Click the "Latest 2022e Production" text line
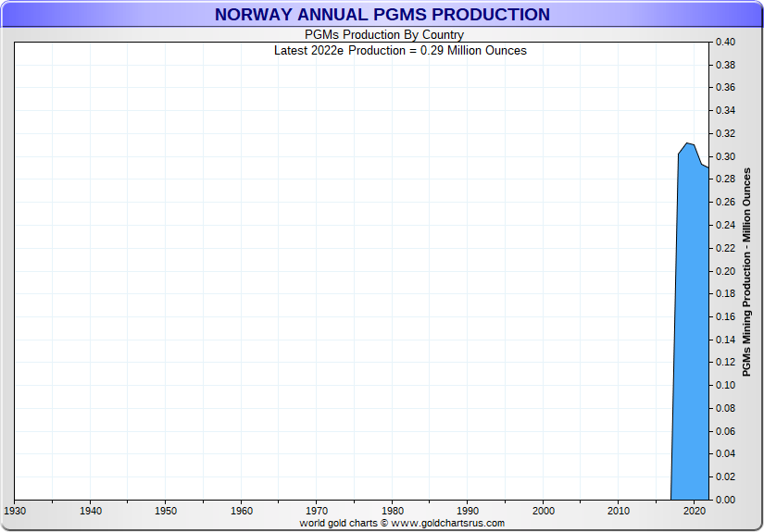 coord(400,51)
